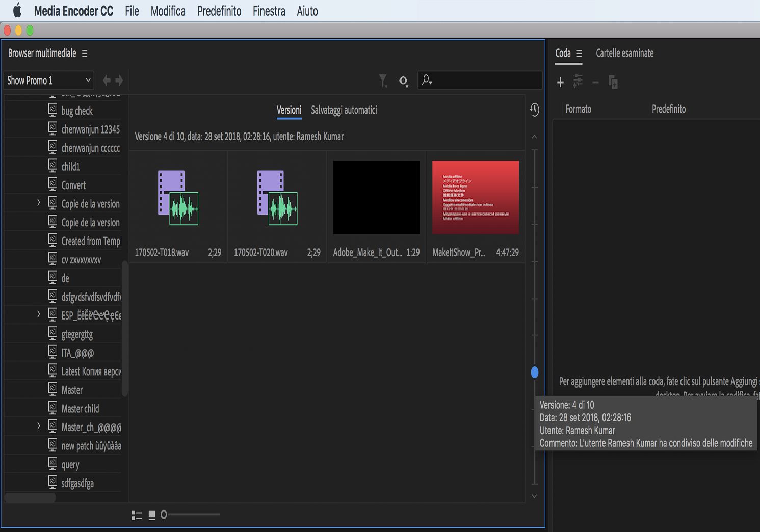Click the Aggiungi origine plus icon in Coda panel
Viewport: 760px width, 532px height.
(x=560, y=82)
